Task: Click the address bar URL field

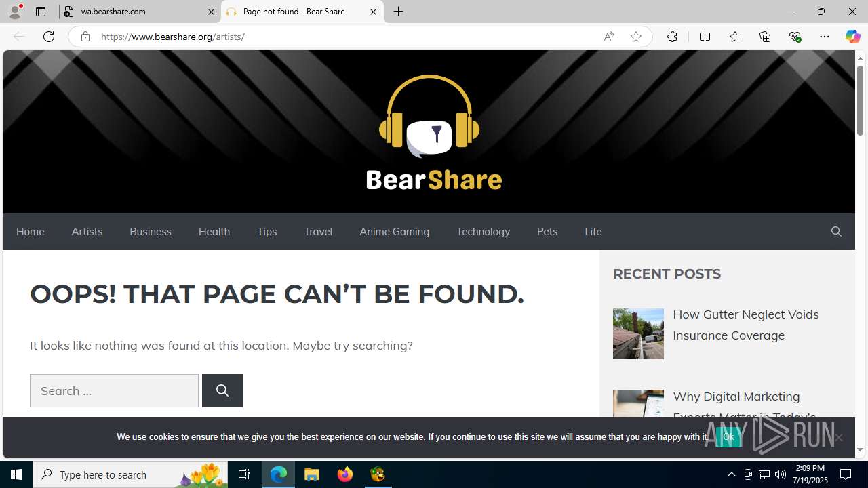Action: tap(346, 37)
